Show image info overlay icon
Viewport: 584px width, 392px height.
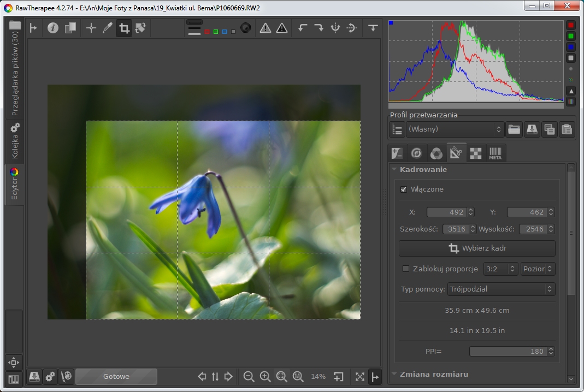tap(53, 28)
